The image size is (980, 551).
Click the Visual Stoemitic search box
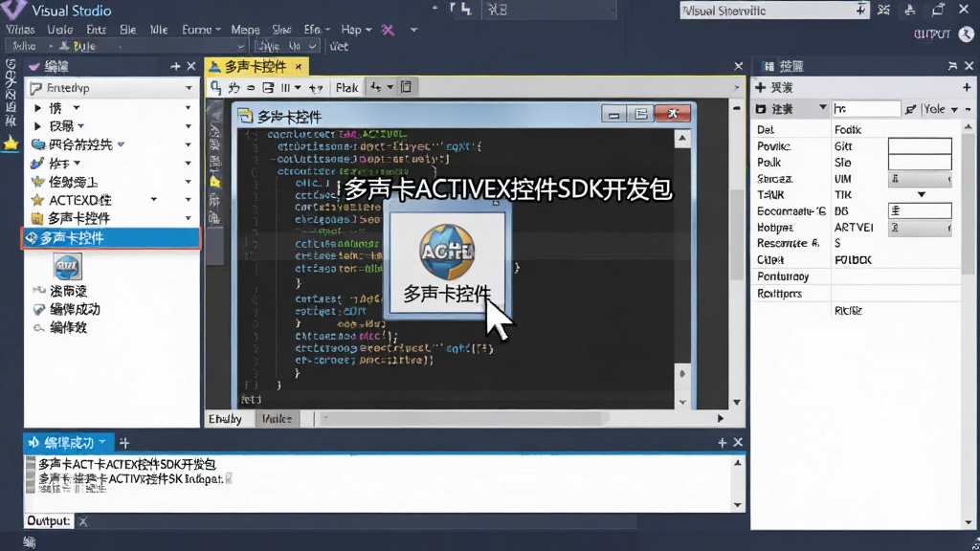[x=774, y=10]
